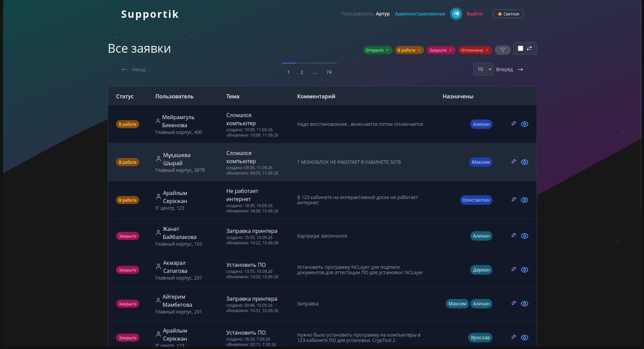Remove the 'Открыто' status filter chip

tap(387, 50)
